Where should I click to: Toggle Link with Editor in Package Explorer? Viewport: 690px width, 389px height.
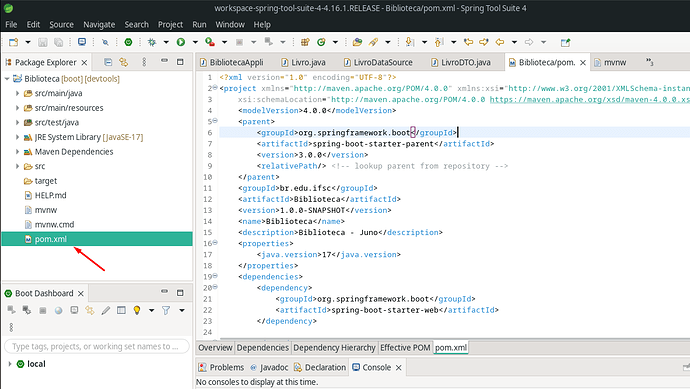(124, 62)
